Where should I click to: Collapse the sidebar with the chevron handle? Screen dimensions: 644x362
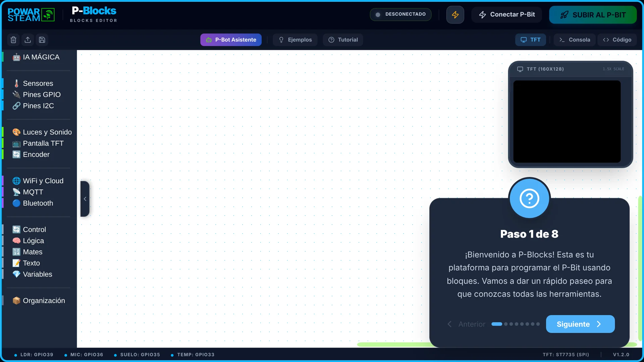(85, 199)
